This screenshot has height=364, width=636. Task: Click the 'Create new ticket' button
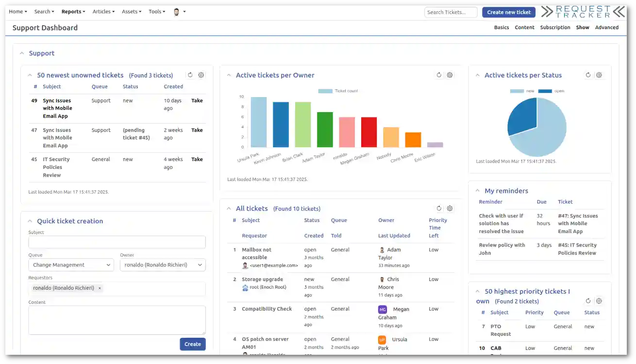509,12
